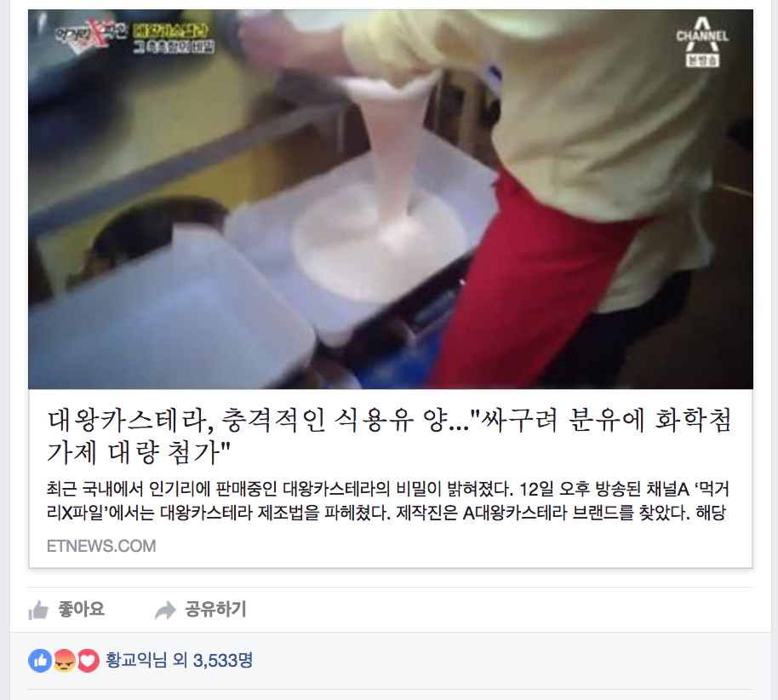Open the article preview image thumbnail
Image resolution: width=778 pixels, height=700 pixels.
point(391,199)
